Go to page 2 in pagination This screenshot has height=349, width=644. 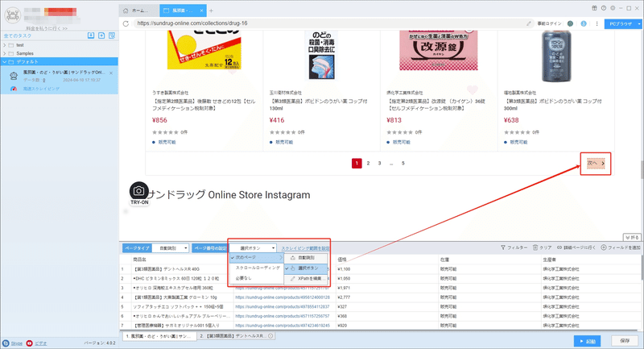point(368,163)
